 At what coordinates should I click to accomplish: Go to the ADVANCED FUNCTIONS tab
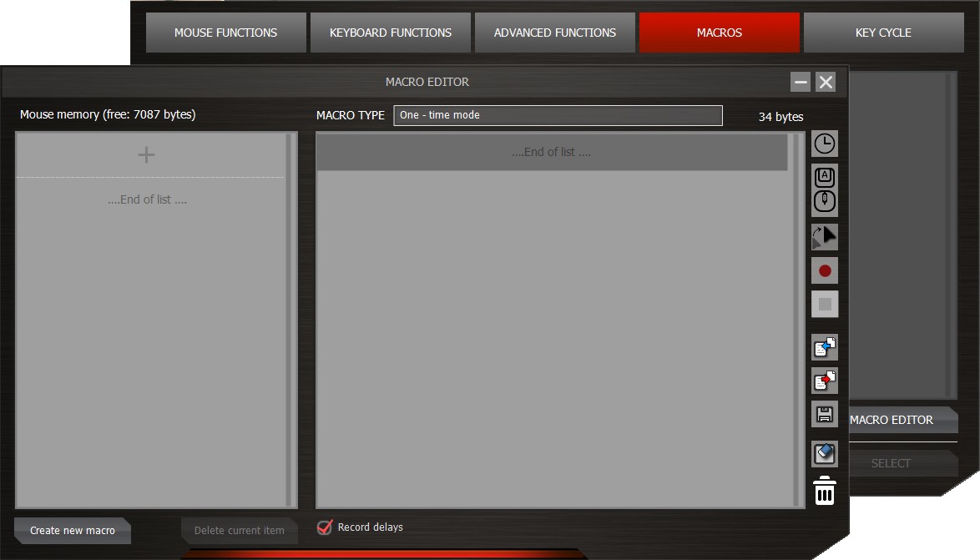[554, 33]
